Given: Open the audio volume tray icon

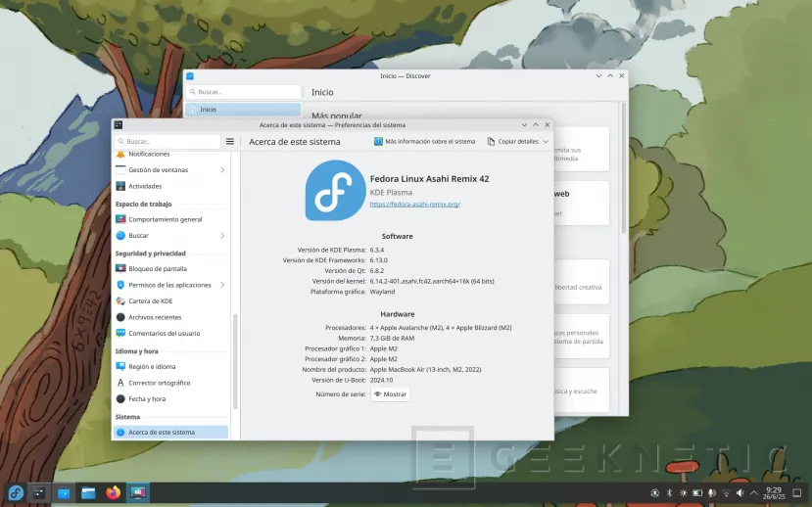Looking at the screenshot, I should [x=740, y=493].
